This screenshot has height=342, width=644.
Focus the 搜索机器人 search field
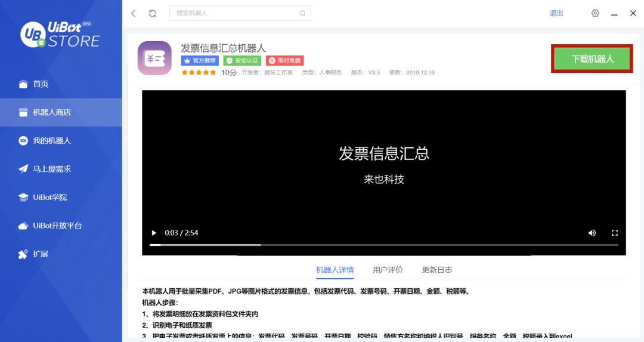click(240, 13)
